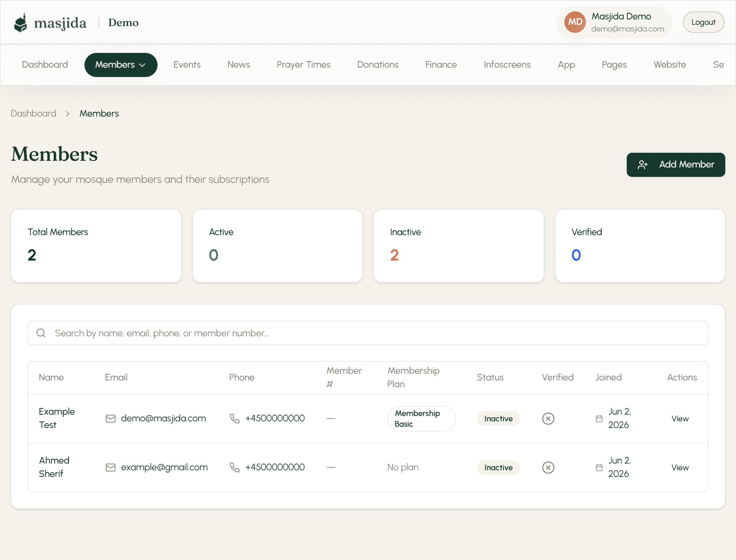Click the Demo site title
Screen dimensions: 736x560
[x=123, y=23]
